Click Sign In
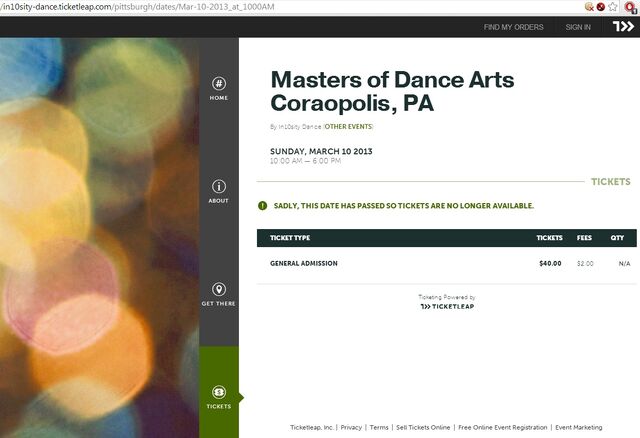The width and height of the screenshot is (640, 438). click(578, 27)
